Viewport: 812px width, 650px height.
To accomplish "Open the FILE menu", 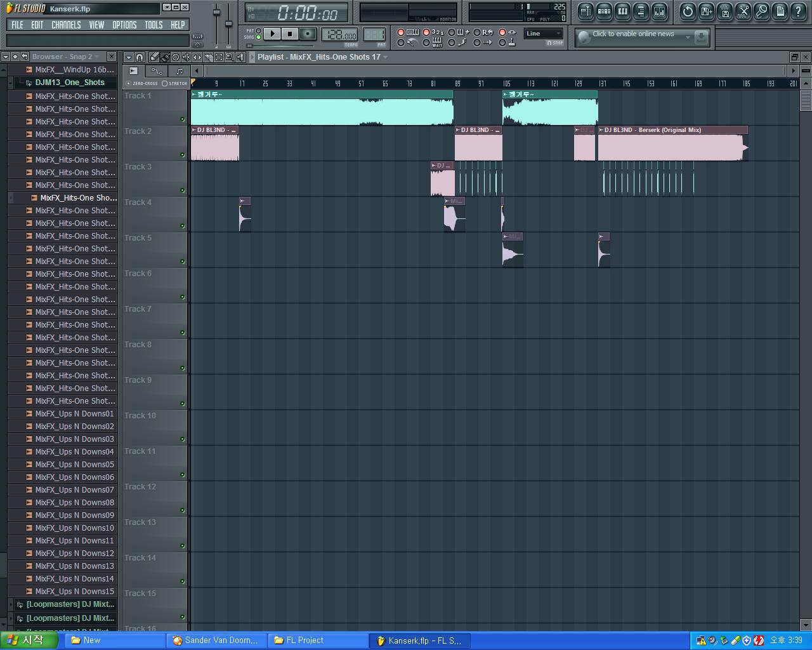I will [17, 25].
